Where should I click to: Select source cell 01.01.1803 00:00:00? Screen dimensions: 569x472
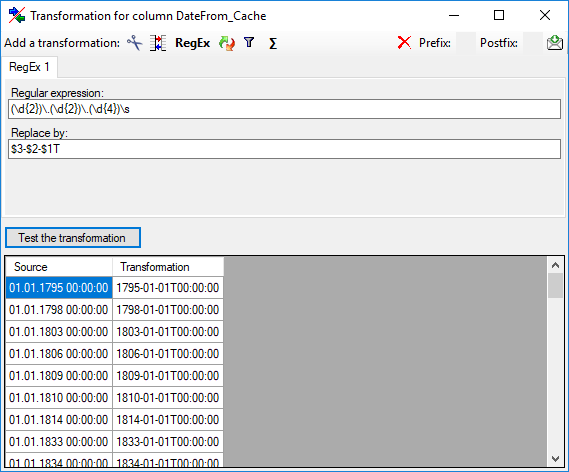click(59, 332)
